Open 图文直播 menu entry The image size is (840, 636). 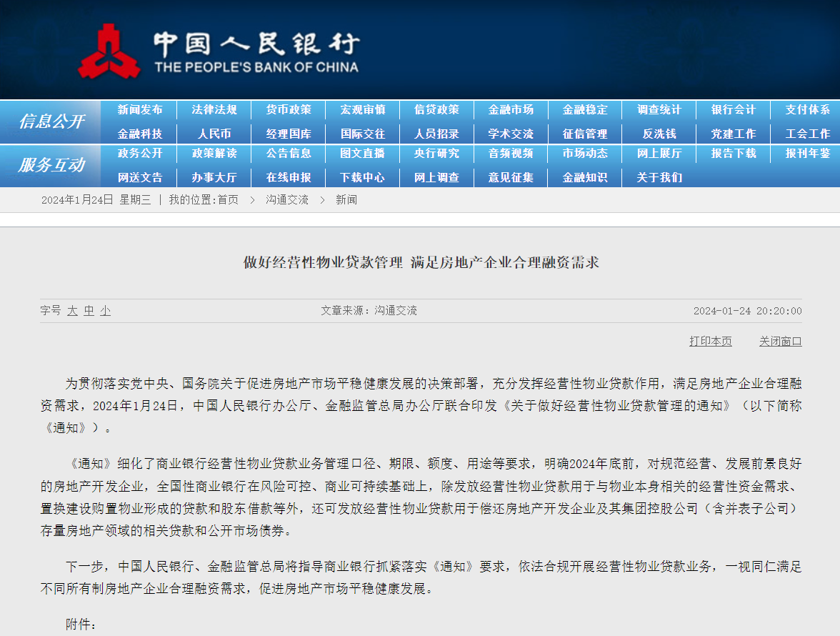click(x=363, y=153)
